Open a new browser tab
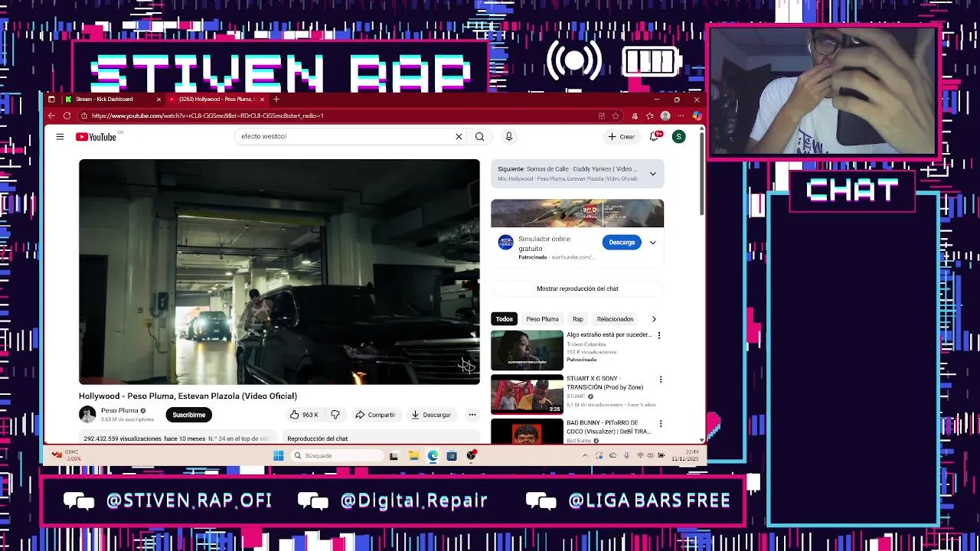The width and height of the screenshot is (980, 551). point(276,99)
